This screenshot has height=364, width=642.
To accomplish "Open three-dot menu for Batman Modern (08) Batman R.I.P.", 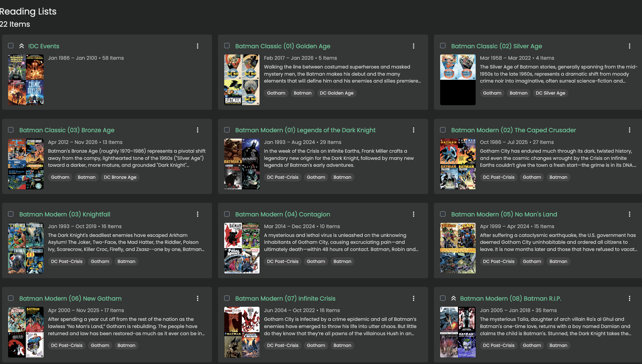I will [x=630, y=298].
